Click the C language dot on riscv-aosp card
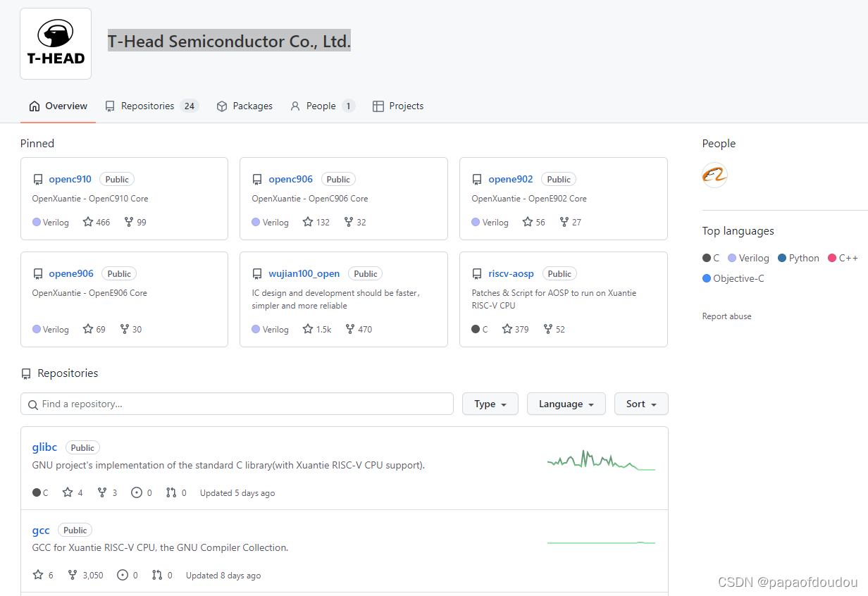Screen dimensions: 868x596 [x=476, y=329]
